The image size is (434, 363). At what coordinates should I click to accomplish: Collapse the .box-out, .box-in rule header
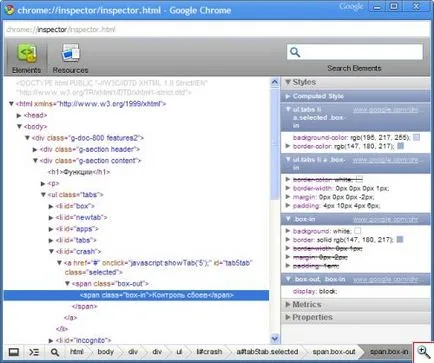[289, 279]
